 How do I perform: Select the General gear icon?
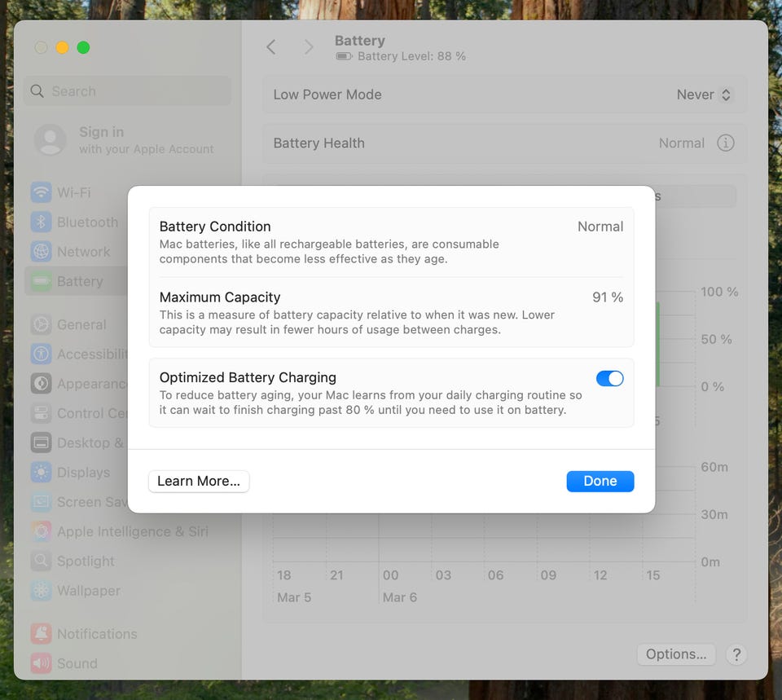[x=41, y=325]
